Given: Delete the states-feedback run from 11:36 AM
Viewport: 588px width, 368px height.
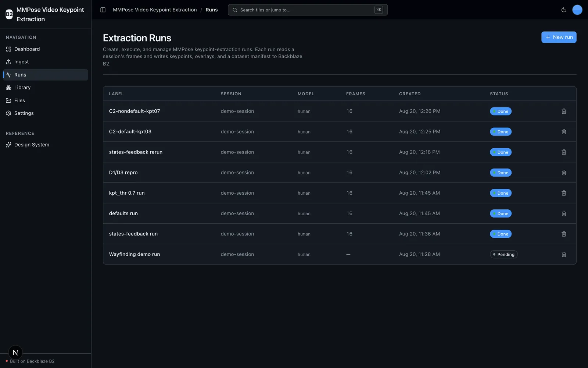Looking at the screenshot, I should point(564,234).
